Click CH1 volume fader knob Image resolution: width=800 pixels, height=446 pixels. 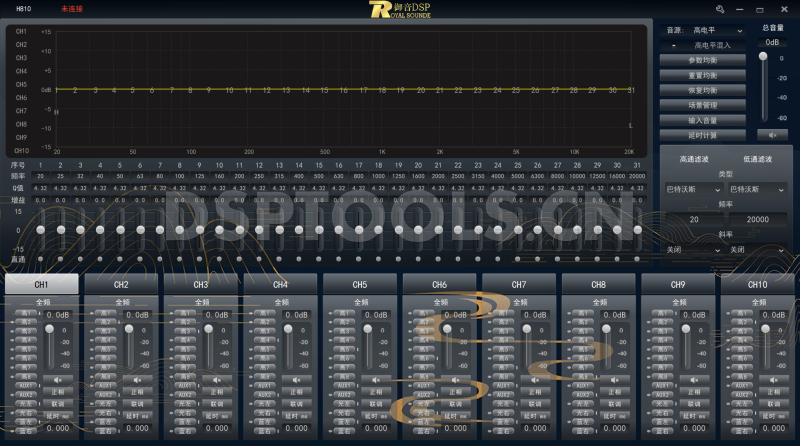49,329
